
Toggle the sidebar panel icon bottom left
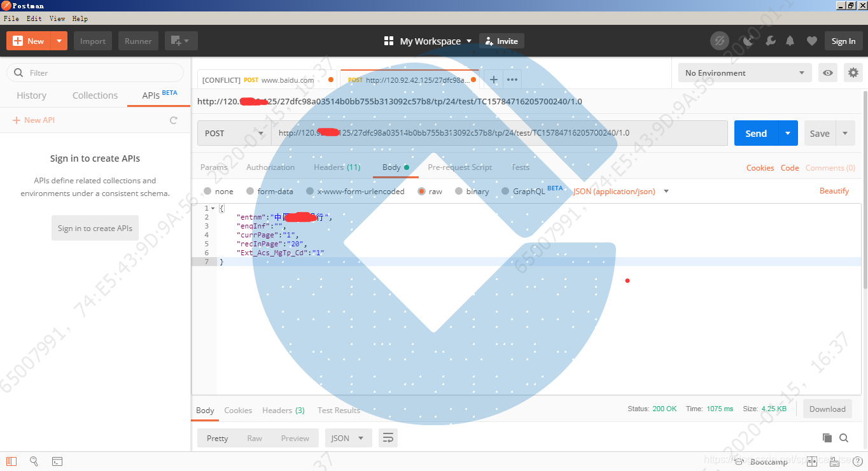pyautogui.click(x=11, y=461)
